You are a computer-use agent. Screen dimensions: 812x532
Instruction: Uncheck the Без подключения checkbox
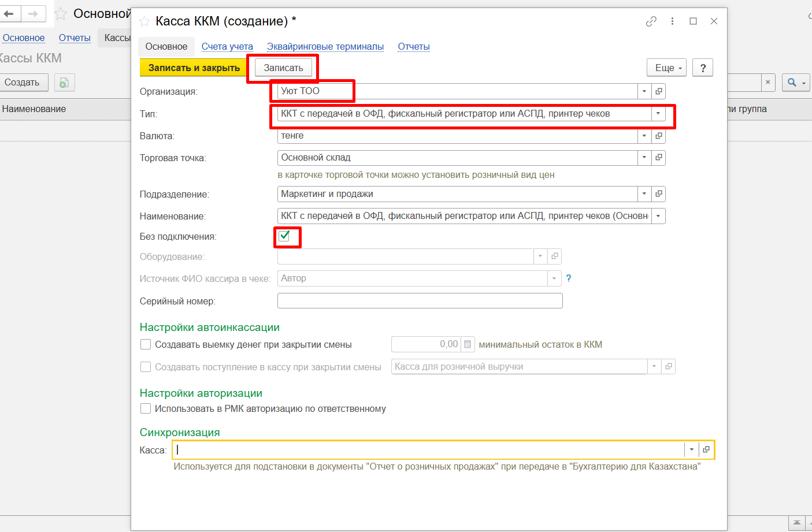pyautogui.click(x=284, y=236)
